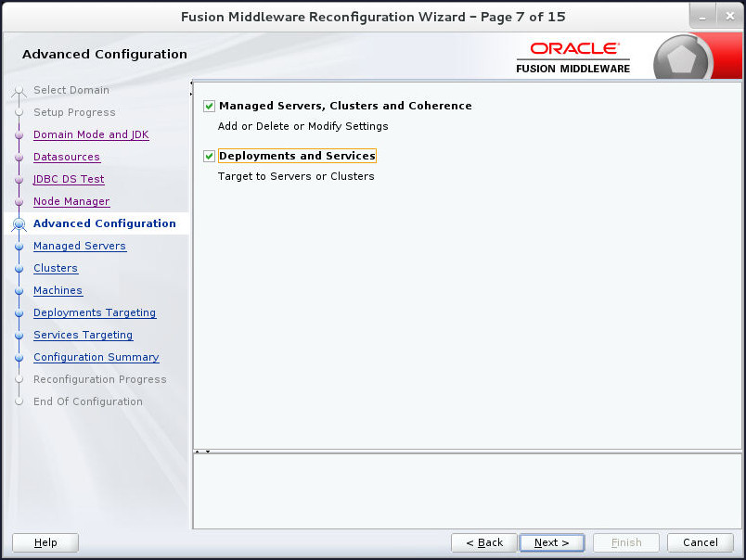The height and width of the screenshot is (560, 746).
Task: Click the Managed Servers, Clusters and Coherence label
Action: (345, 106)
